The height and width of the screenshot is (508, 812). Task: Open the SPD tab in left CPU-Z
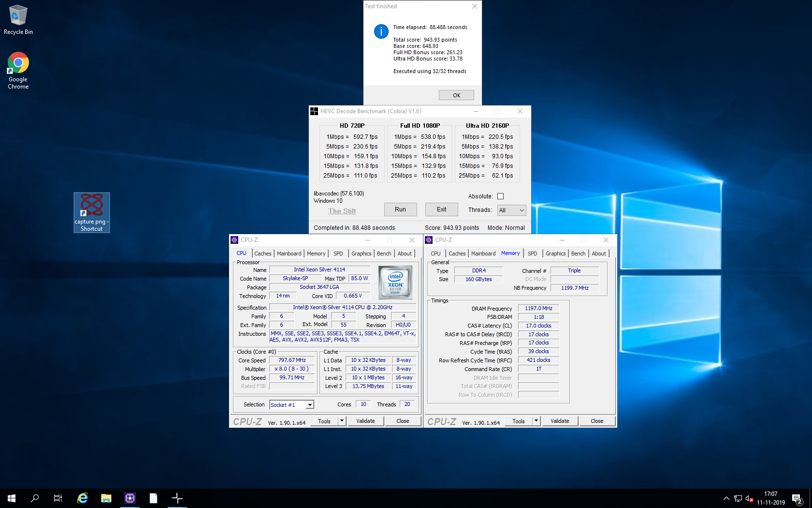(x=338, y=254)
